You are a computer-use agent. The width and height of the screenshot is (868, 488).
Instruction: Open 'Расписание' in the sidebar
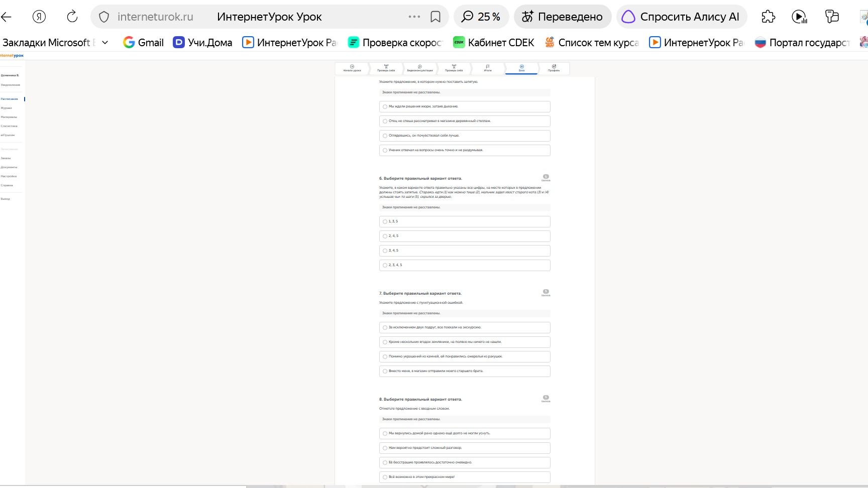coord(10,99)
